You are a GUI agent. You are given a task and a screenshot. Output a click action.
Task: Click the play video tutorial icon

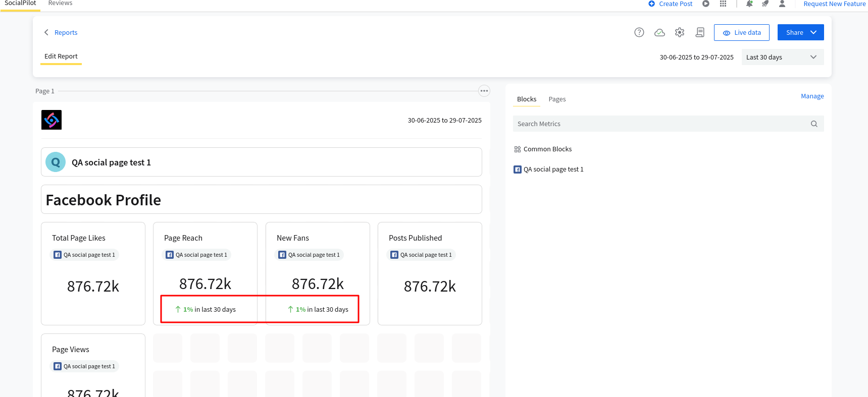coord(706,4)
